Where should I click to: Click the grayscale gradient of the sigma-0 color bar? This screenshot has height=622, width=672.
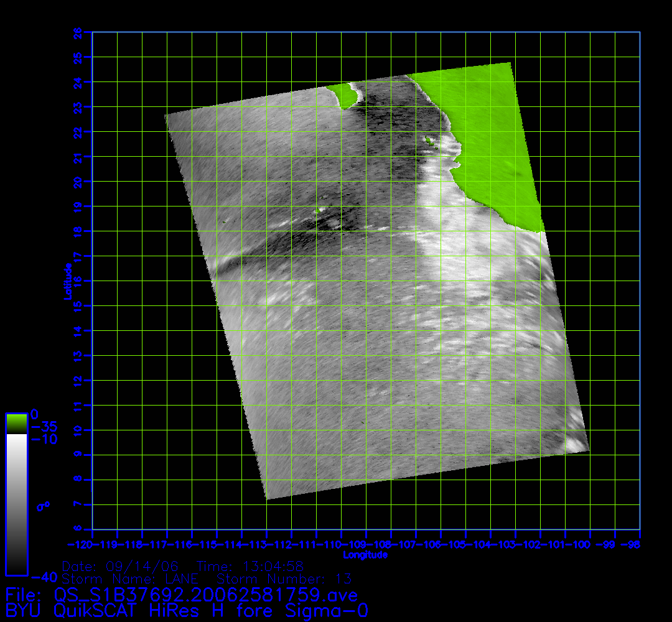pyautogui.click(x=16, y=504)
